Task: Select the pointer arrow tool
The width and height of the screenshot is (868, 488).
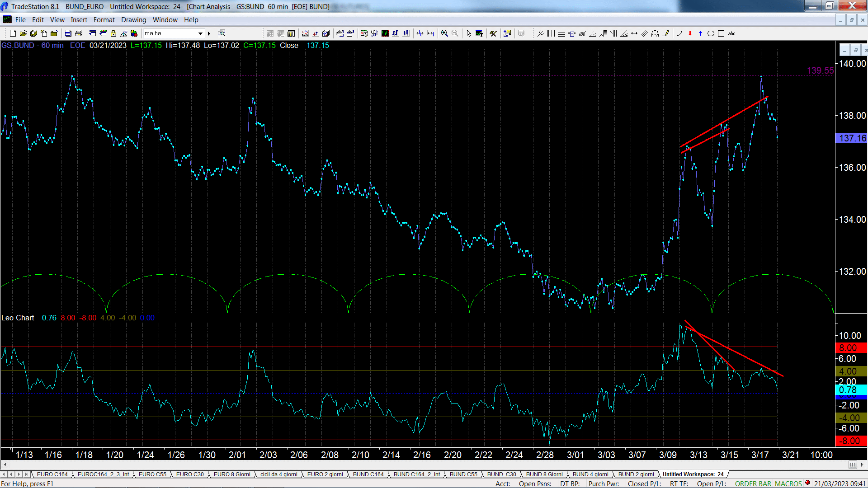Action: (x=469, y=33)
